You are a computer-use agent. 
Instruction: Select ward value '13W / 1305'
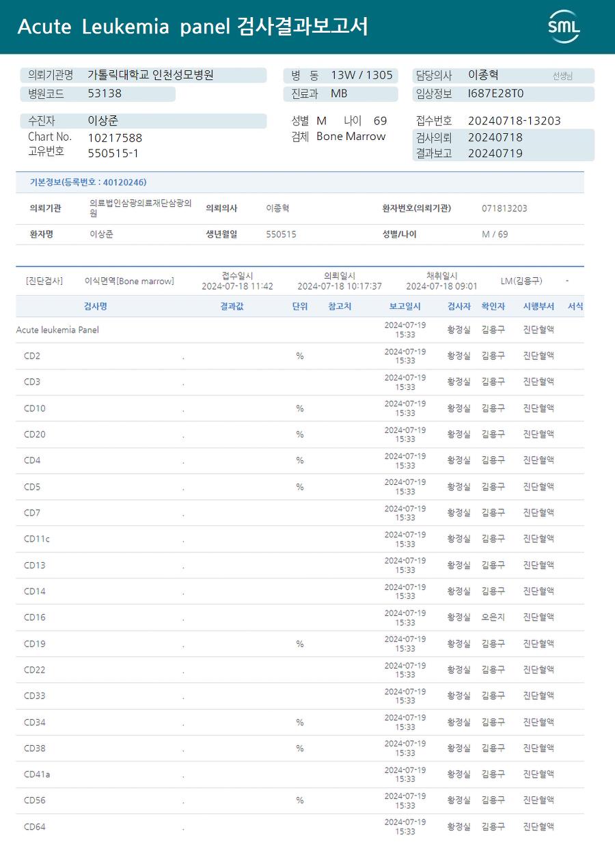click(361, 75)
